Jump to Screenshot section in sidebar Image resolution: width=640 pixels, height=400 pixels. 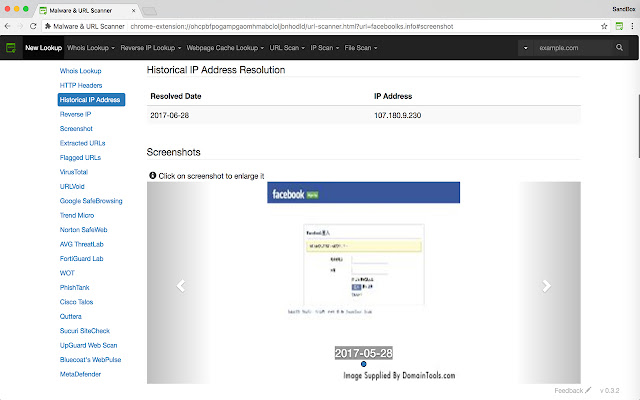(76, 129)
